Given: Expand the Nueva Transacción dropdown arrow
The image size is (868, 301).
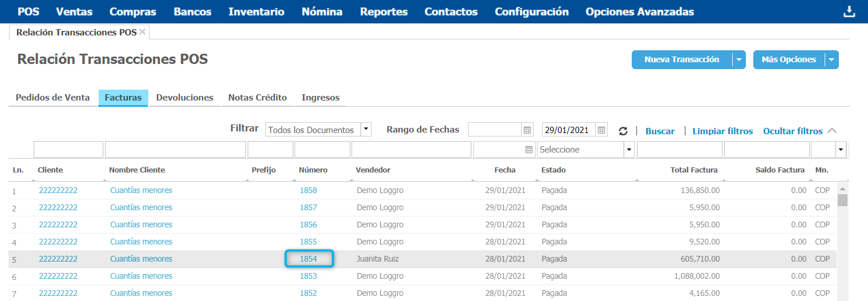Looking at the screenshot, I should pos(739,59).
